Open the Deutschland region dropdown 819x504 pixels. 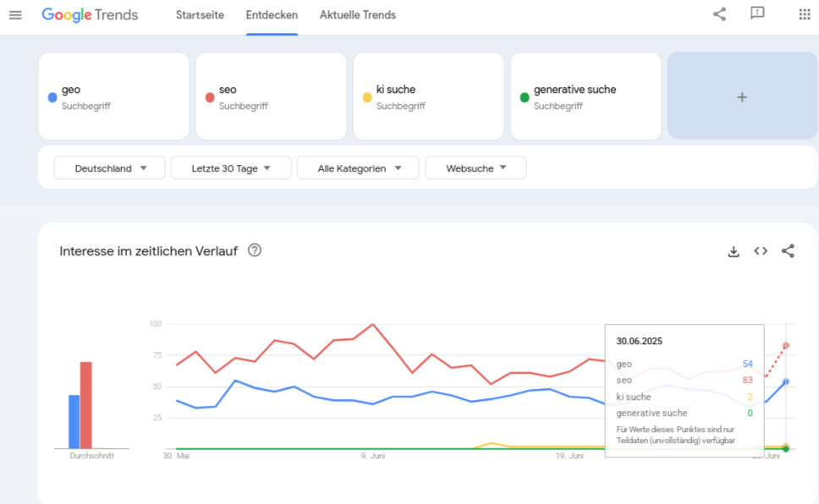pos(110,168)
